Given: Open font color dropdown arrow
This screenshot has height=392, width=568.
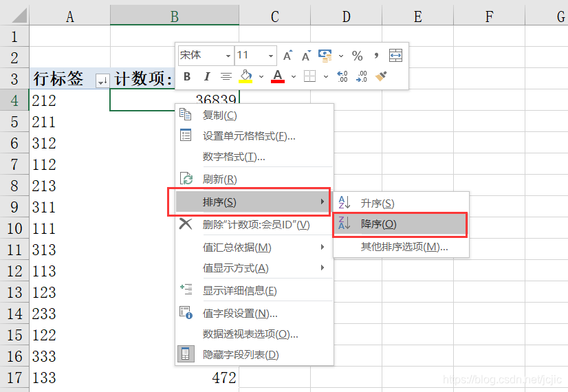Looking at the screenshot, I should coord(294,77).
